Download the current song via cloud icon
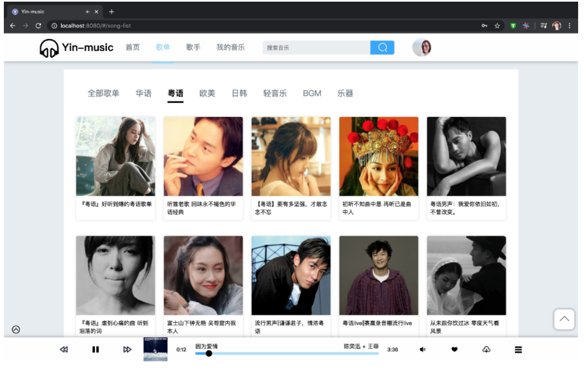The height and width of the screenshot is (374, 588). tap(487, 350)
